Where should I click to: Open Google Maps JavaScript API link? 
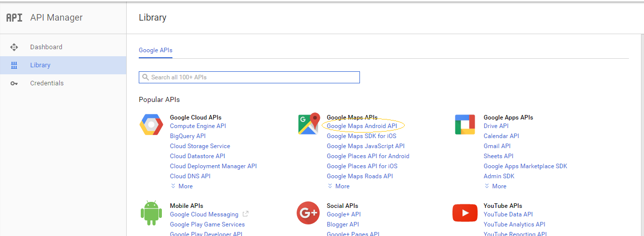(365, 146)
